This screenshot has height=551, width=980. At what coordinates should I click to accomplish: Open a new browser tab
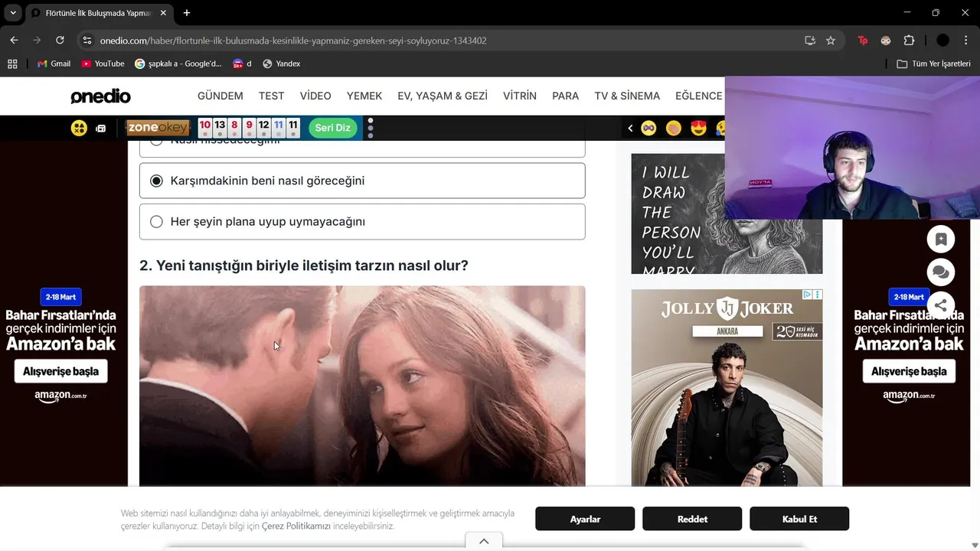tap(186, 13)
